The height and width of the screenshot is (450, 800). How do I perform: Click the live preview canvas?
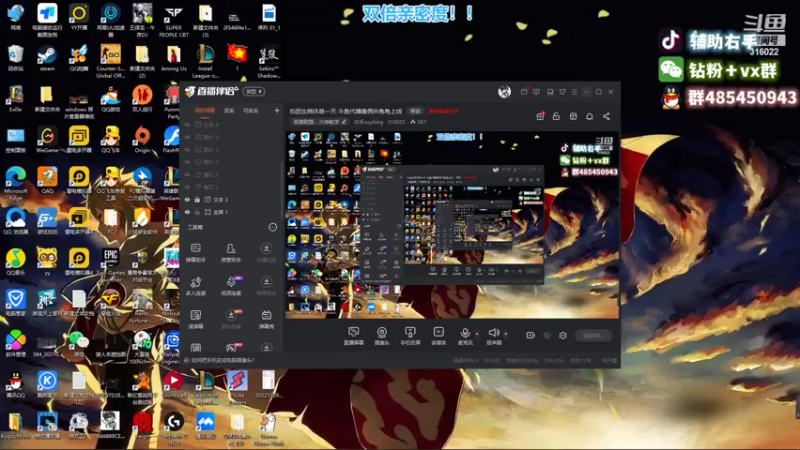(x=452, y=224)
